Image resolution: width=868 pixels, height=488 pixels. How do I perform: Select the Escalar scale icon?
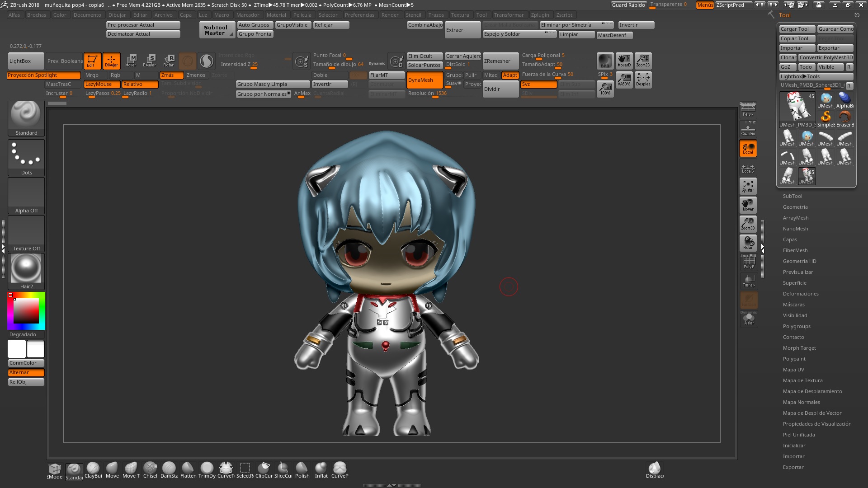coord(150,61)
